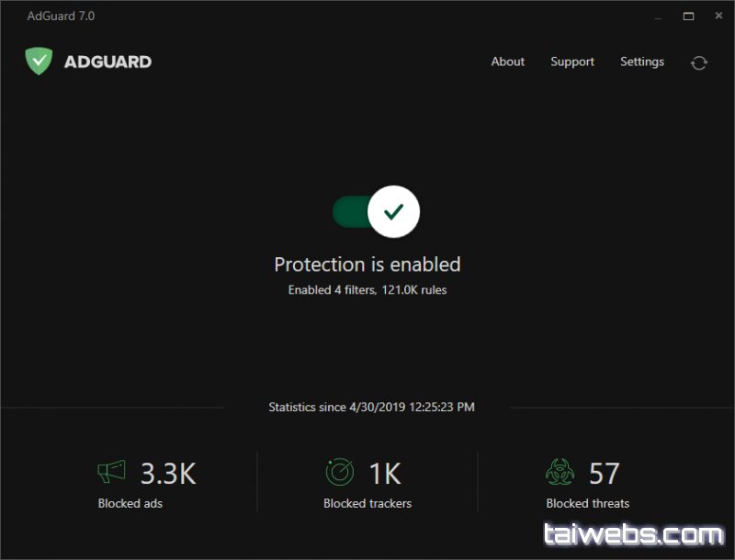Click "Enabled 4 filters, 121.0K rules" text
This screenshot has width=735, height=560.
tap(367, 290)
